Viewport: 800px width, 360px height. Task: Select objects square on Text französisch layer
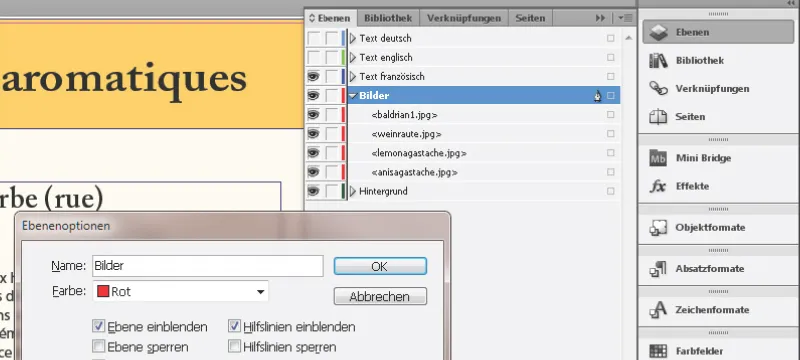[611, 76]
